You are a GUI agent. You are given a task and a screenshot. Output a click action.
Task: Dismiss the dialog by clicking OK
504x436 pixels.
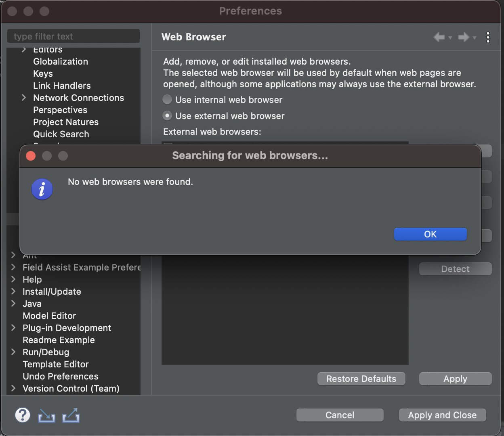[430, 234]
